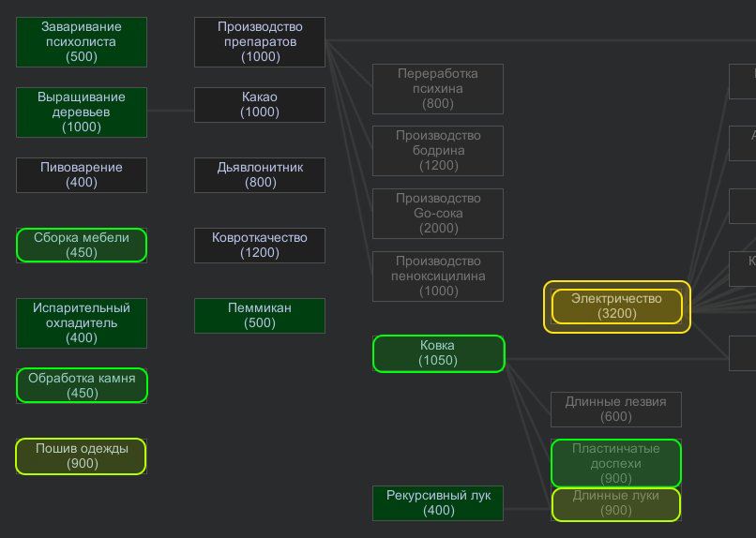This screenshot has height=538, width=756.
Task: Click the Дьяволонитник research project
Action: (x=260, y=175)
